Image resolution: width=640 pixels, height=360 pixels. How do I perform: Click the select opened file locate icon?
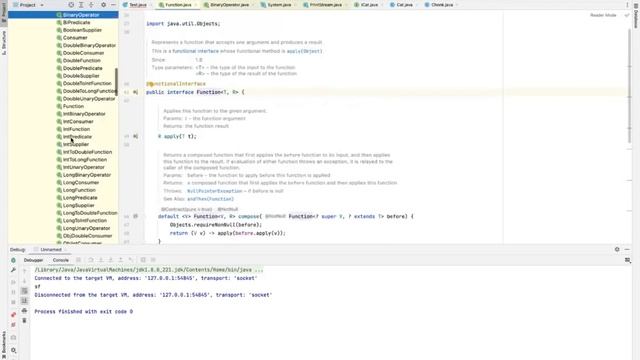click(71, 5)
